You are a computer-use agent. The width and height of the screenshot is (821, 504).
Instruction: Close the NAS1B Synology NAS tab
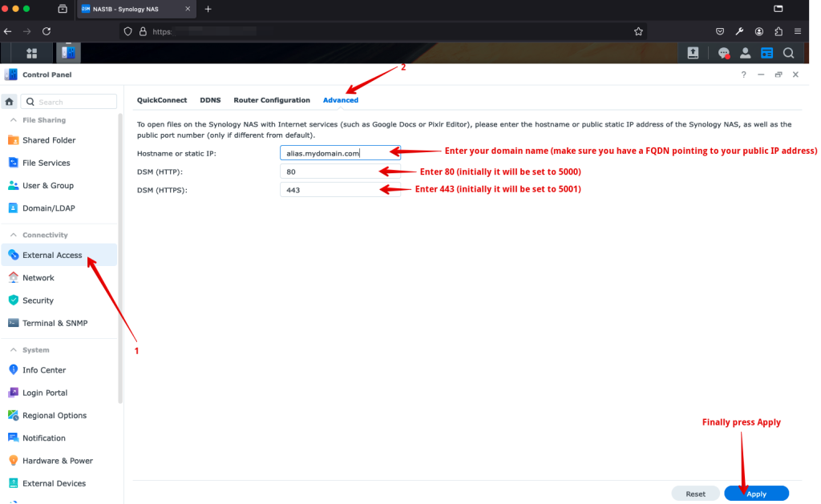point(188,9)
